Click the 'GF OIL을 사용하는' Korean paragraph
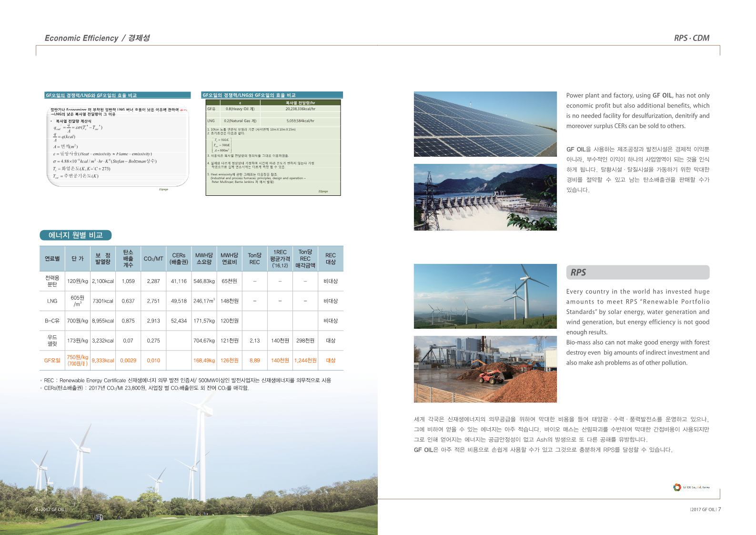The width and height of the screenshot is (756, 535). click(x=638, y=170)
